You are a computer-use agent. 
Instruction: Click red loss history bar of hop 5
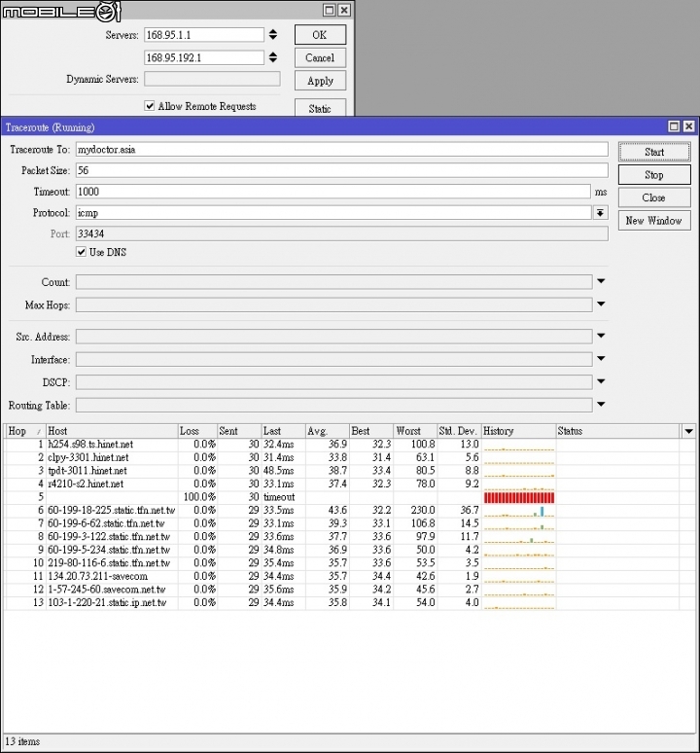[x=519, y=497]
